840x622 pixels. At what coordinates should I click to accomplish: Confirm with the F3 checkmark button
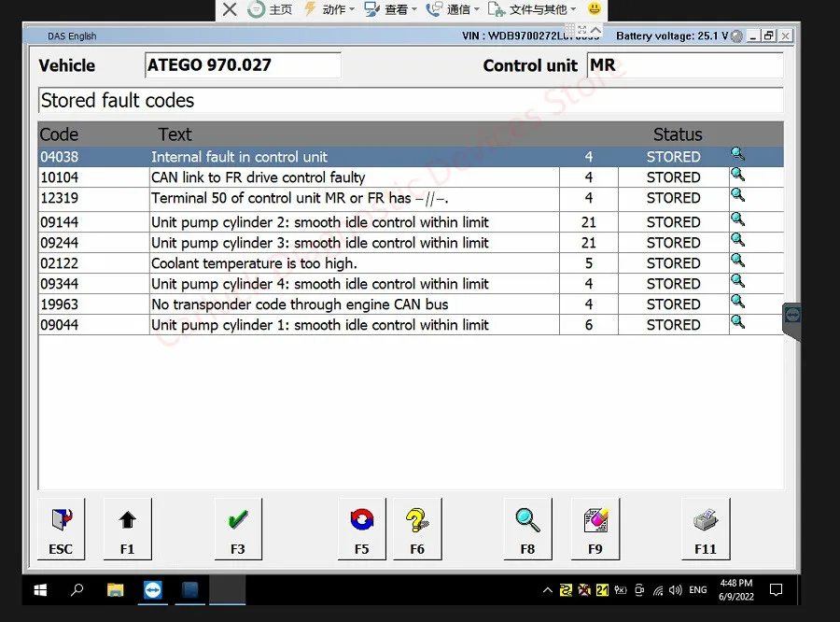point(238,530)
